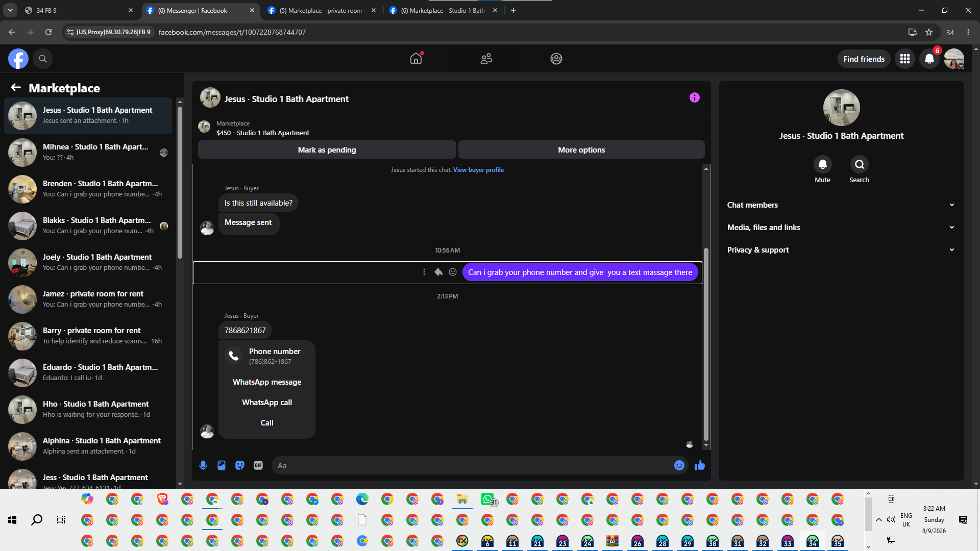Open the browser tab list dropdown

pyautogui.click(x=10, y=10)
